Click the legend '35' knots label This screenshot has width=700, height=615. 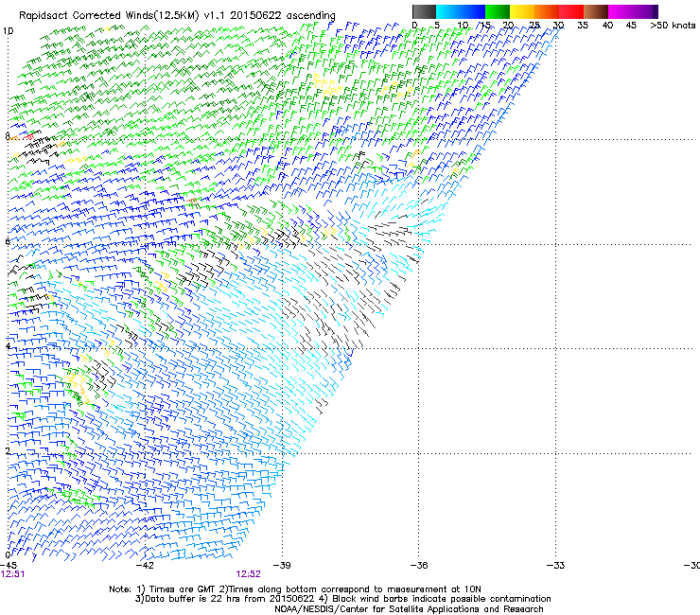tap(583, 26)
